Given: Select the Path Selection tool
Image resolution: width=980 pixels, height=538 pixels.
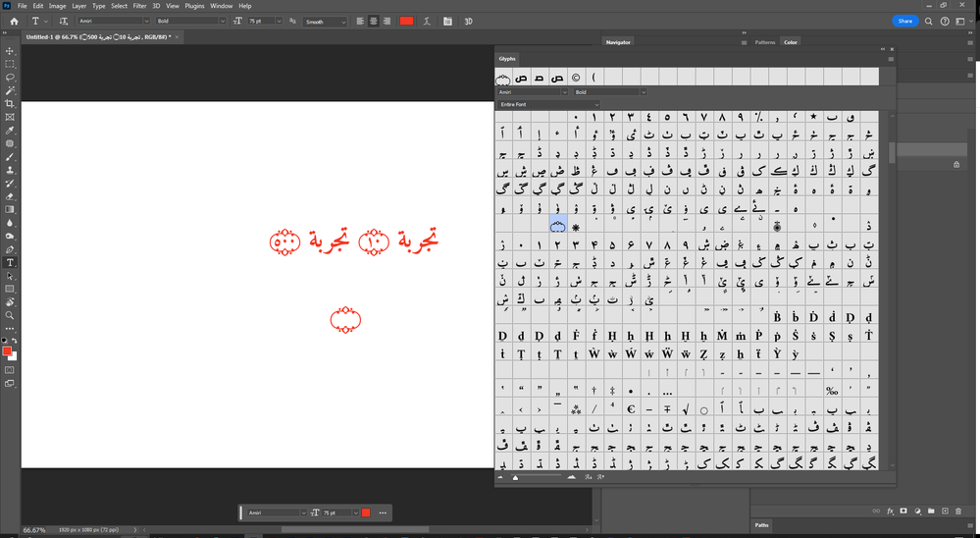Looking at the screenshot, I should [x=10, y=276].
